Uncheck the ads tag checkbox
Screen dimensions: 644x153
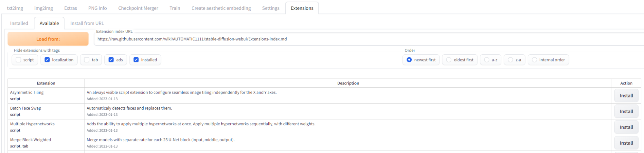111,60
